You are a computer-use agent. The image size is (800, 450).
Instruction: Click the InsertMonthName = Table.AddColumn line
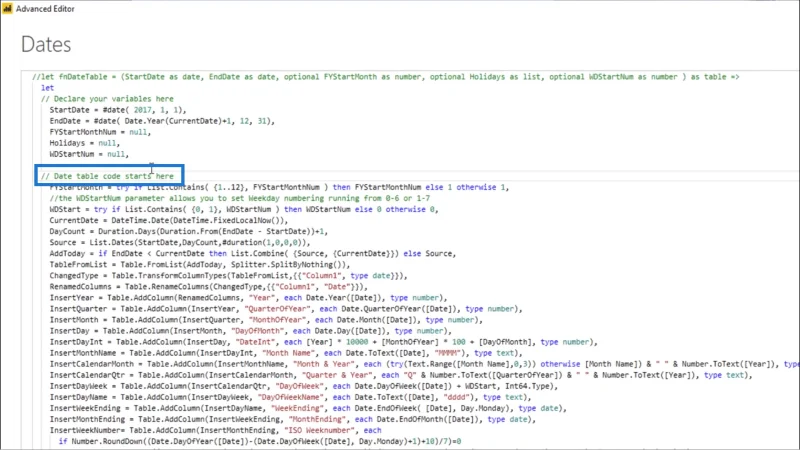pyautogui.click(x=286, y=353)
